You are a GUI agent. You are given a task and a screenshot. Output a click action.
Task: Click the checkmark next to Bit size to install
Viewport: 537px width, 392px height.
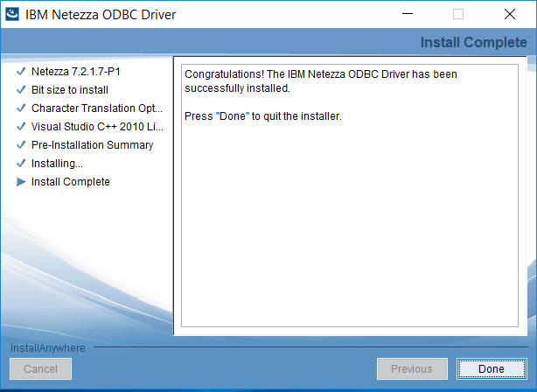(21, 90)
